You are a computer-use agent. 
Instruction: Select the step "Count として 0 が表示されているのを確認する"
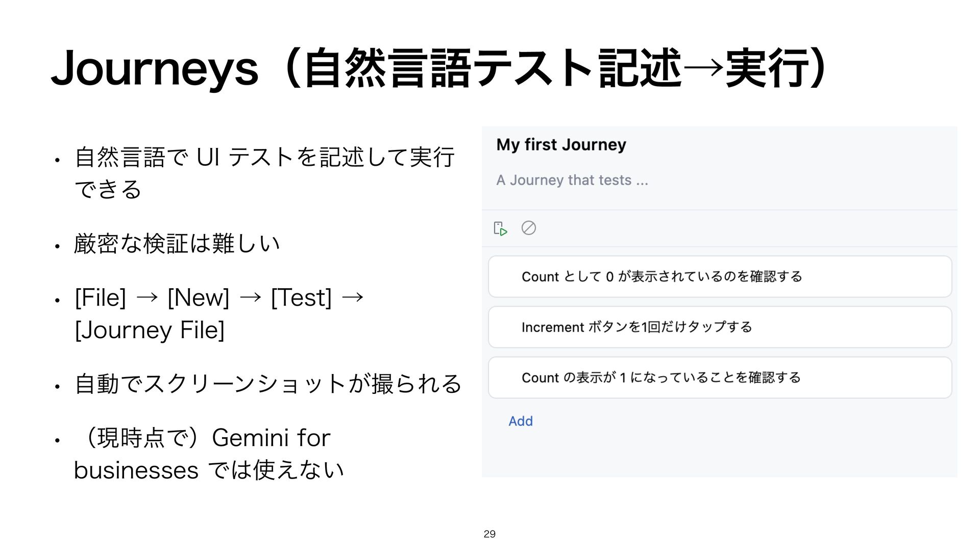point(720,277)
